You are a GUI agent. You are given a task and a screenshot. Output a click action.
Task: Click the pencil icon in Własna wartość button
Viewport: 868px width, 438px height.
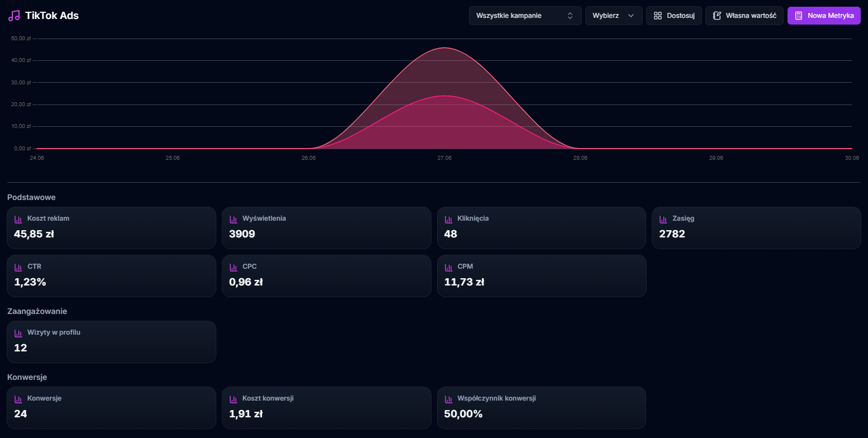[717, 16]
